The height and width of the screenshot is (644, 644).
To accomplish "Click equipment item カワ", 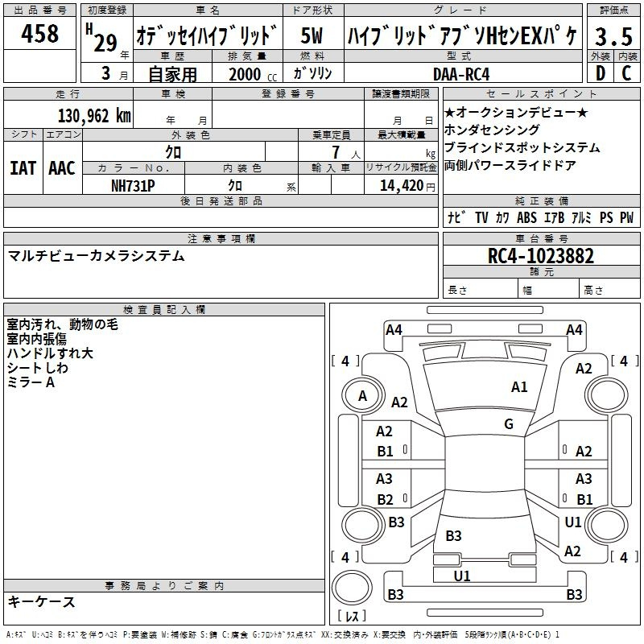I will coord(502,217).
